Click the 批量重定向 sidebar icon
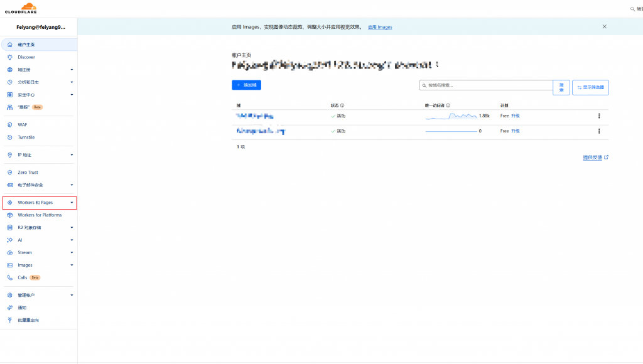 10,320
